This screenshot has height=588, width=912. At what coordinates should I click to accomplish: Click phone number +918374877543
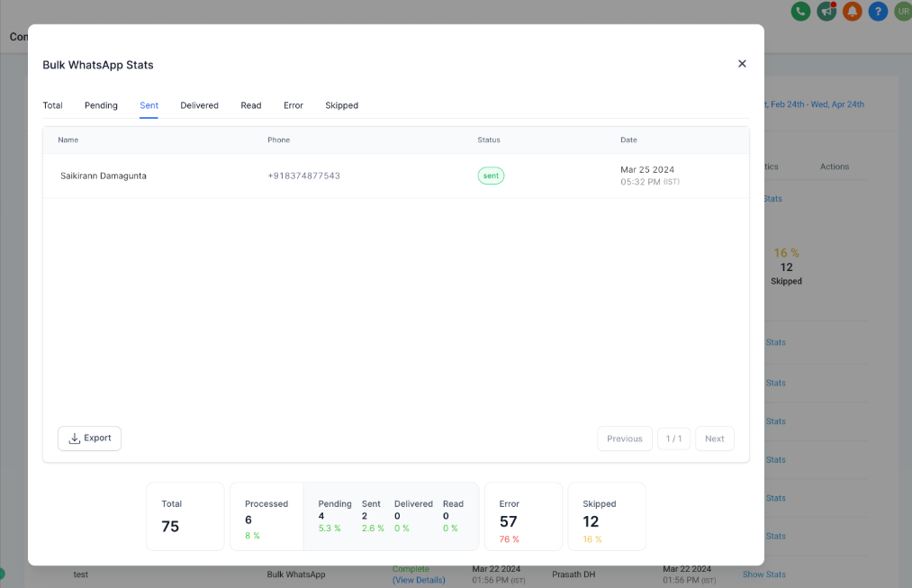coord(303,176)
